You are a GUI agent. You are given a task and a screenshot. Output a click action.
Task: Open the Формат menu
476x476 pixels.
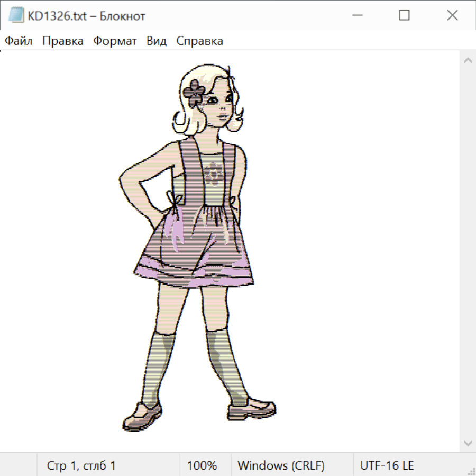click(x=115, y=41)
